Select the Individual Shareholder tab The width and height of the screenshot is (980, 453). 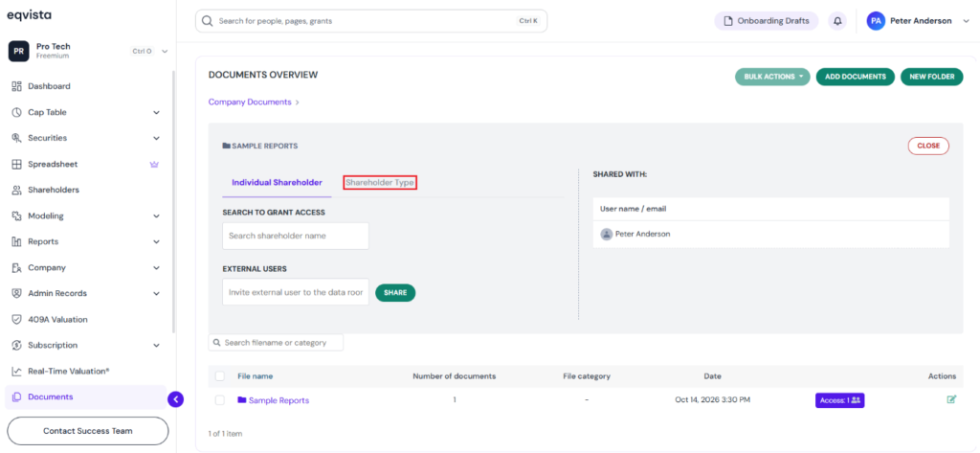(277, 183)
